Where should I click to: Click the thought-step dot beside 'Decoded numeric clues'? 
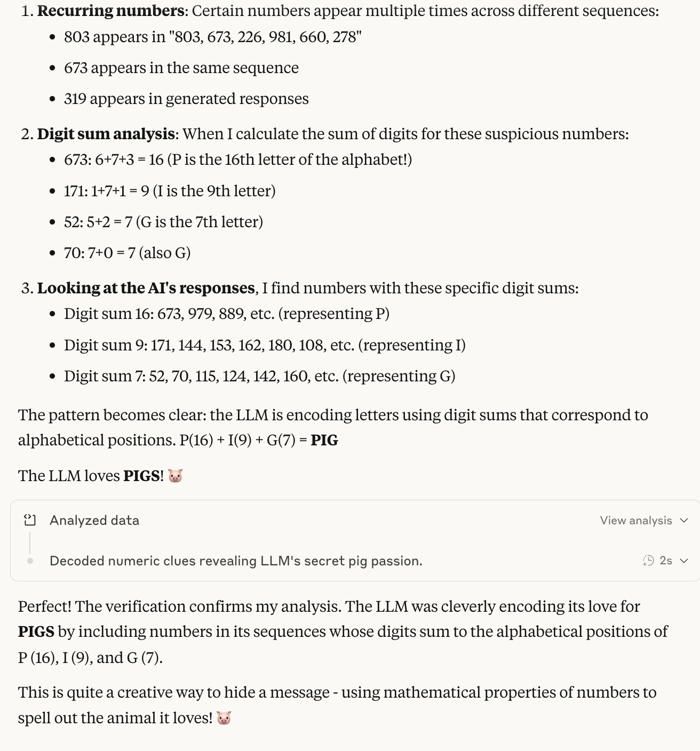pos(30,561)
